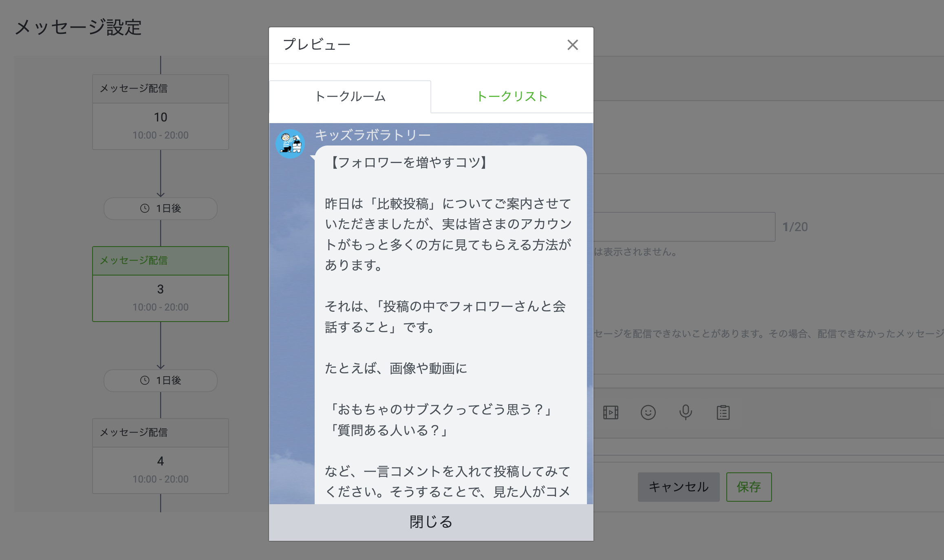944x560 pixels.
Task: Select the highlighted message delivery card numbered 3
Action: pos(161,284)
